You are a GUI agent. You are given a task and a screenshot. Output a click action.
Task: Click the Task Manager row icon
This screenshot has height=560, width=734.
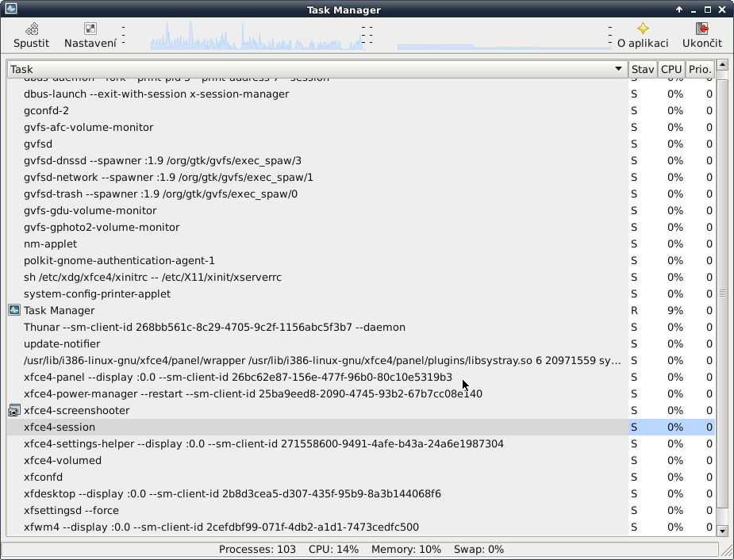point(13,310)
